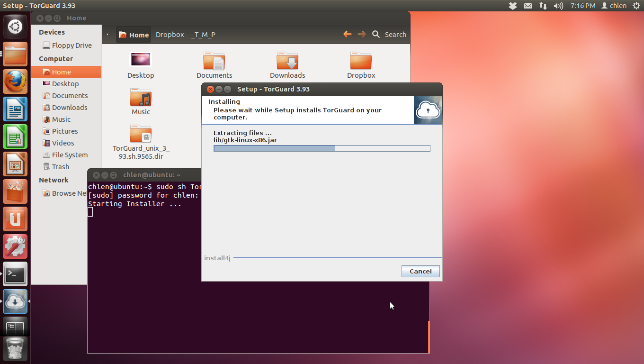The image size is (644, 364).
Task: Open Files manager in launcher
Action: 15,54
